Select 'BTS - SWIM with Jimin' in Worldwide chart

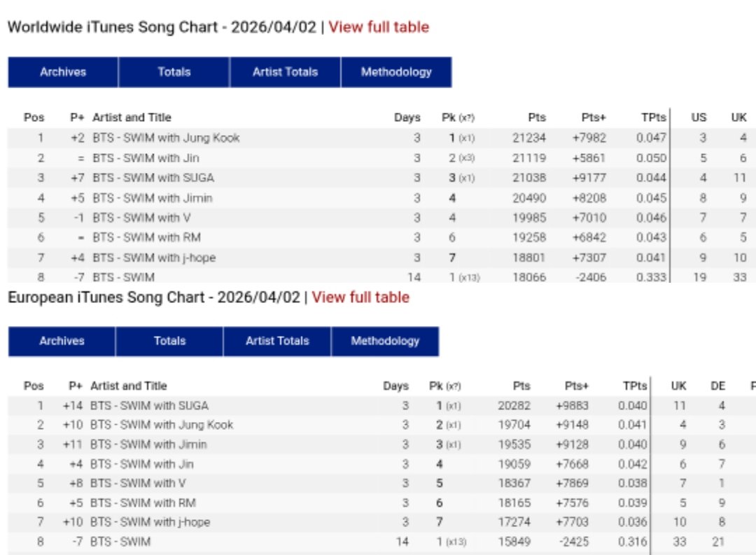point(153,198)
